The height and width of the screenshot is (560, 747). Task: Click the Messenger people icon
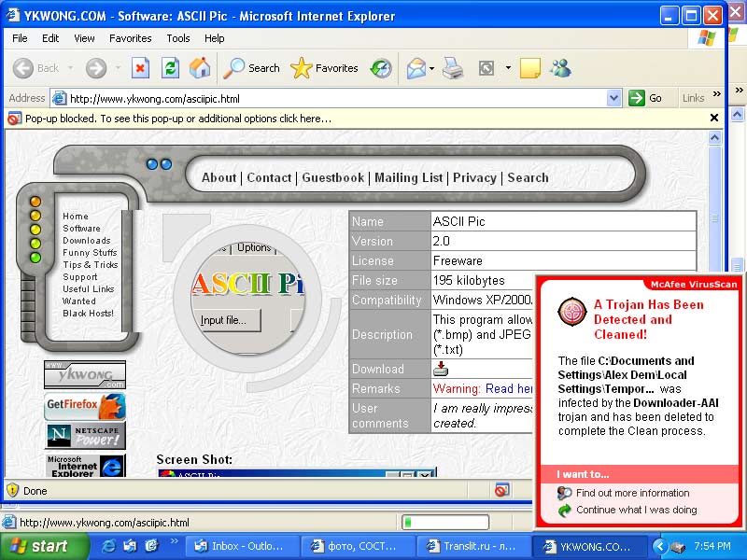(x=560, y=68)
